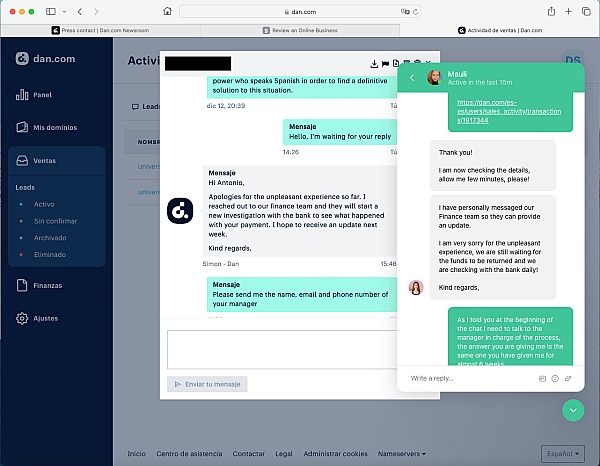Click the dan.com avatar beside Simon's message
The image size is (600, 466).
pos(180,211)
